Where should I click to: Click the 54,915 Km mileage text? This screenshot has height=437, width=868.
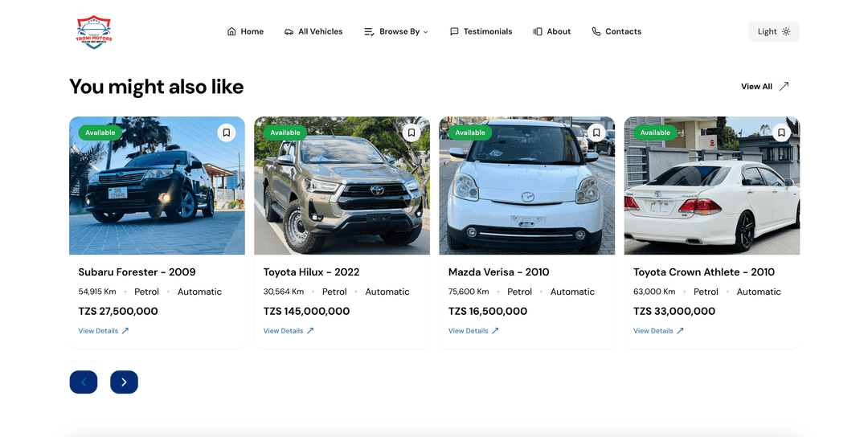[97, 292]
